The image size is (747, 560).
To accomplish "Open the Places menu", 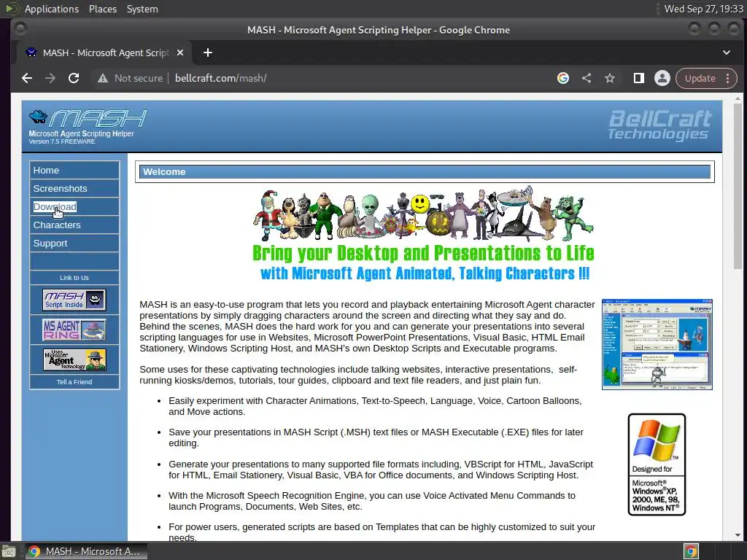I will tap(103, 9).
